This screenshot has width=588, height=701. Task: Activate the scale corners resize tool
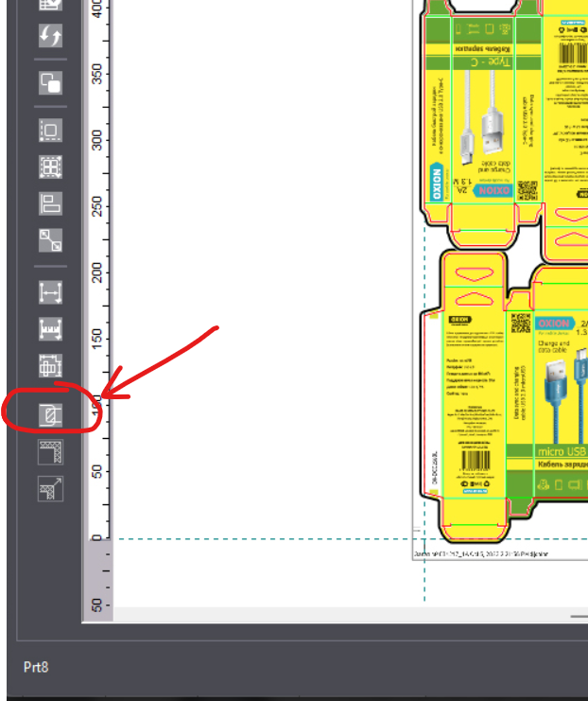(x=50, y=240)
